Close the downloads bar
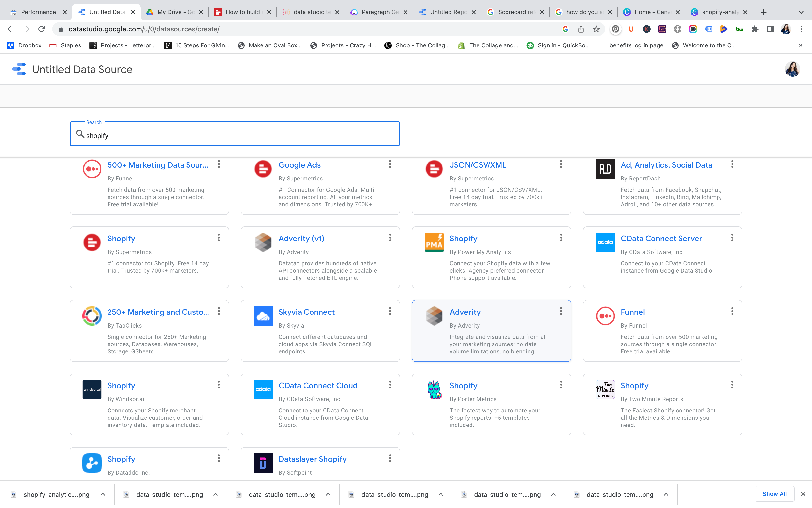This screenshot has height=508, width=812. [x=803, y=494]
